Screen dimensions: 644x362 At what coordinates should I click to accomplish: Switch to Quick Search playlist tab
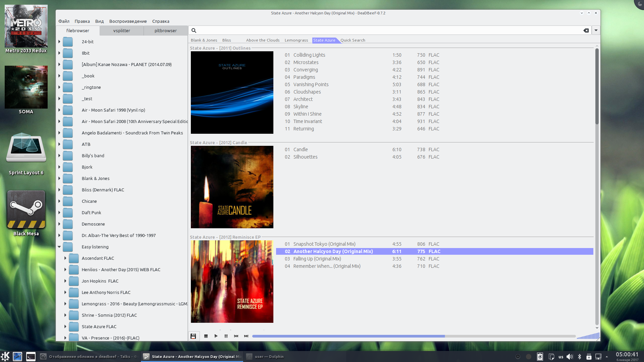[x=353, y=40]
